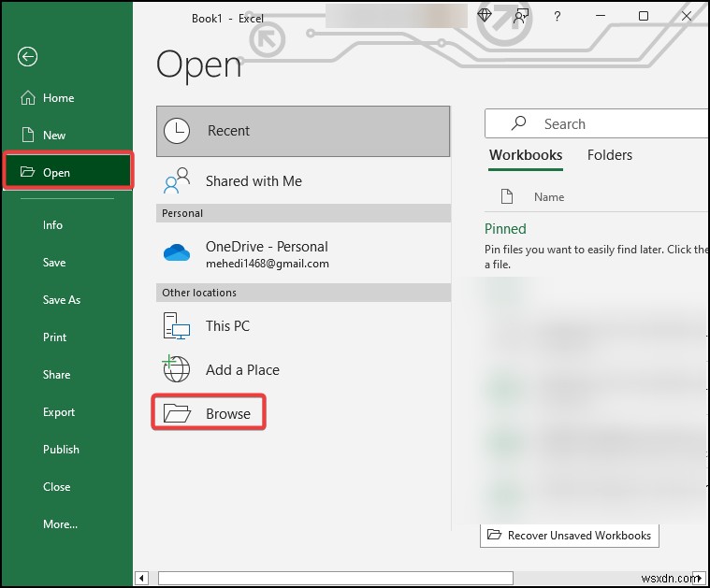Click the back arrow to return to workbook

28,57
